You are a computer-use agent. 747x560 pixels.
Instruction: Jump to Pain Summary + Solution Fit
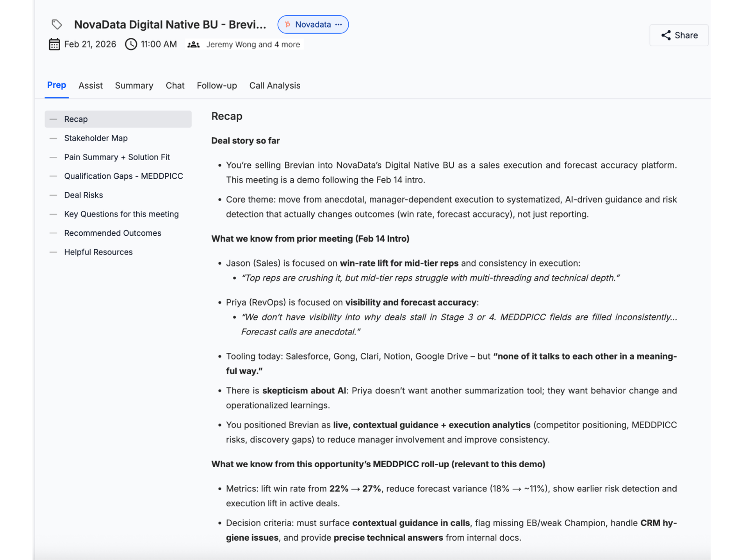point(118,157)
